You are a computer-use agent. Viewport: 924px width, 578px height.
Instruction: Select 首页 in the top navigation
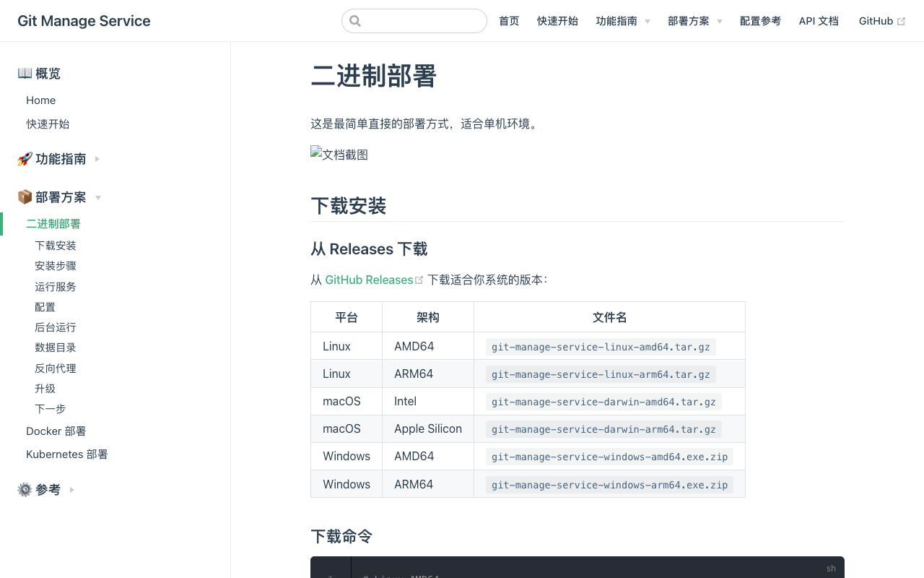pyautogui.click(x=508, y=21)
